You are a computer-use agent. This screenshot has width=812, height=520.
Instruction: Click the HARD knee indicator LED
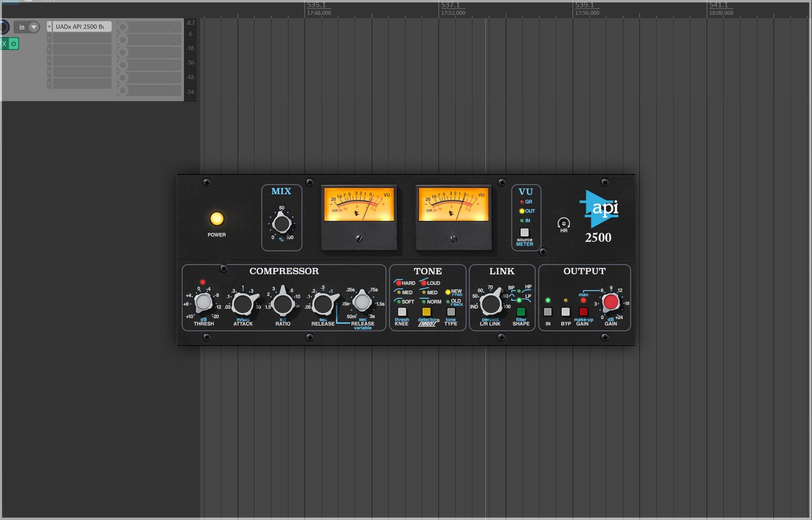coord(398,283)
